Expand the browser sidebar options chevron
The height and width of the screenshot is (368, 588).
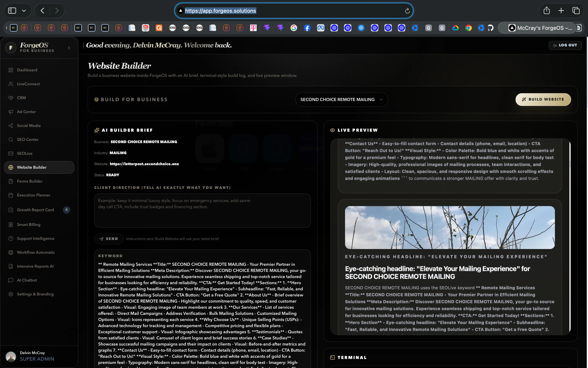(24, 11)
